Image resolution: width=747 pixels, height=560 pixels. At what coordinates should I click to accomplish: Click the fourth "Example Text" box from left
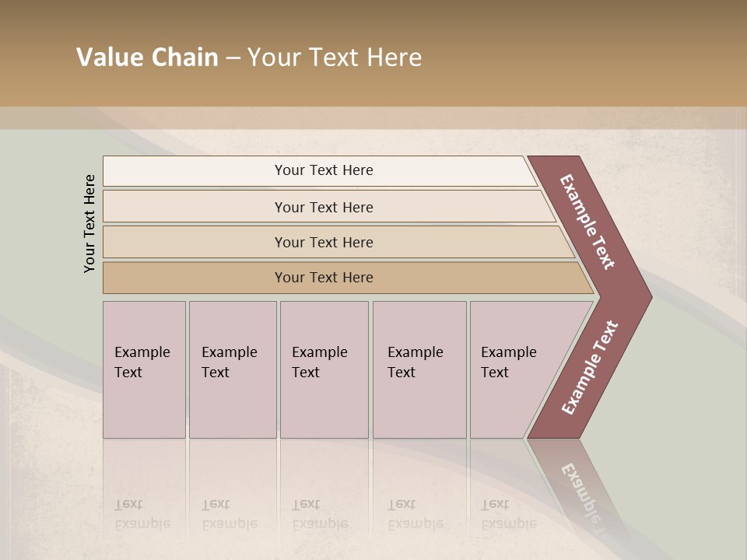(419, 369)
